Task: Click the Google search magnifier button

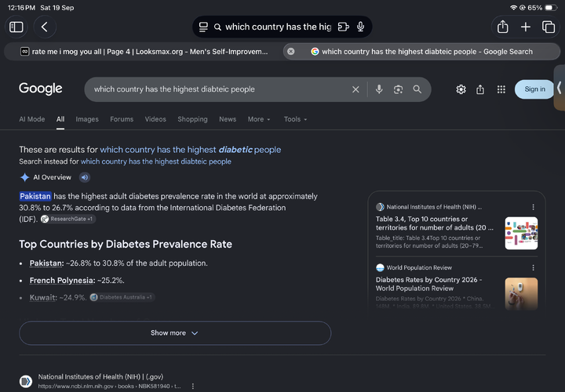Action: pos(417,89)
